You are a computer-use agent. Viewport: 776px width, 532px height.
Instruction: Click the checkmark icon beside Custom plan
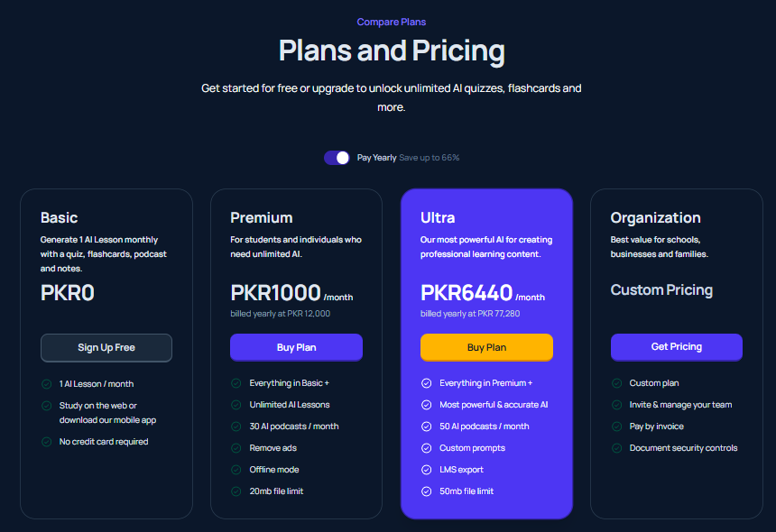[x=616, y=383]
